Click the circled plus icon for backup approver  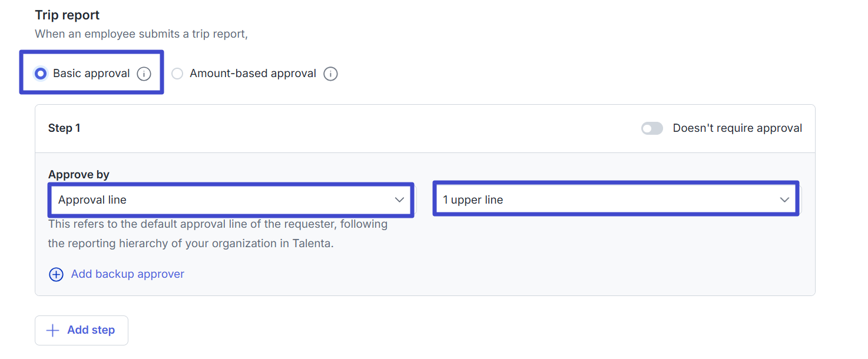(x=56, y=274)
